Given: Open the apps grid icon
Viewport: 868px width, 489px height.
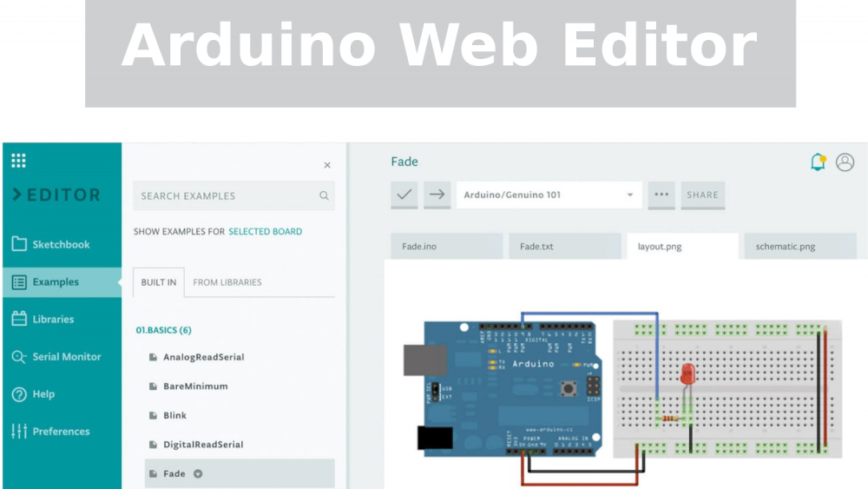Looking at the screenshot, I should [x=18, y=161].
